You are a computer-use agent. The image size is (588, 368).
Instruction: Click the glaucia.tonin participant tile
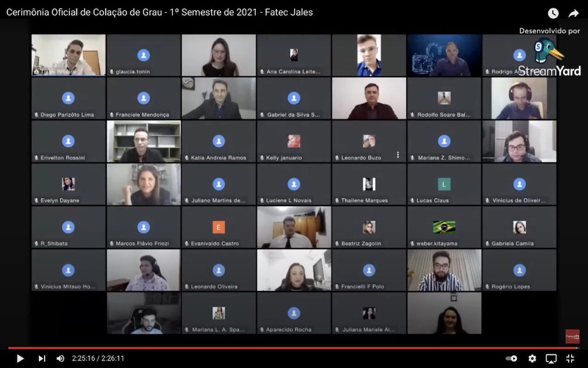143,55
